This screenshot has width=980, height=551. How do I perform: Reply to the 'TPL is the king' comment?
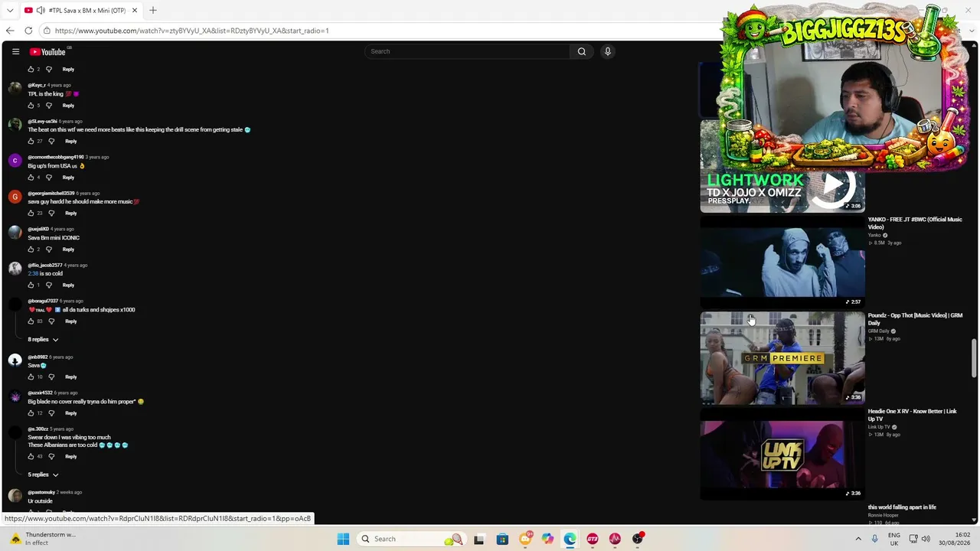(x=68, y=106)
